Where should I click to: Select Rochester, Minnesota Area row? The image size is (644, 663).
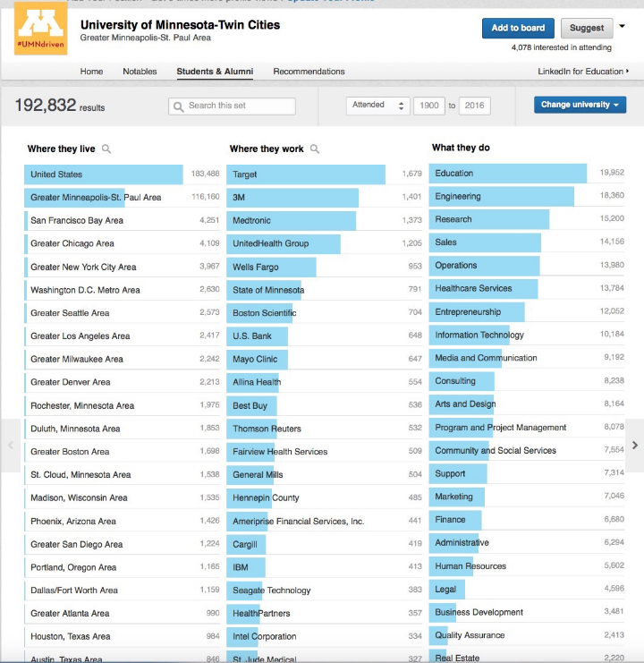click(x=123, y=405)
